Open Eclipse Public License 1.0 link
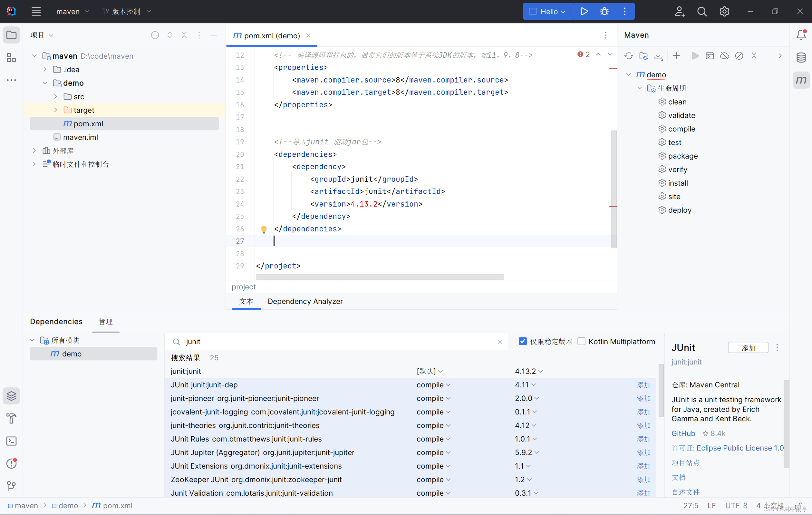812x515 pixels. [740, 448]
